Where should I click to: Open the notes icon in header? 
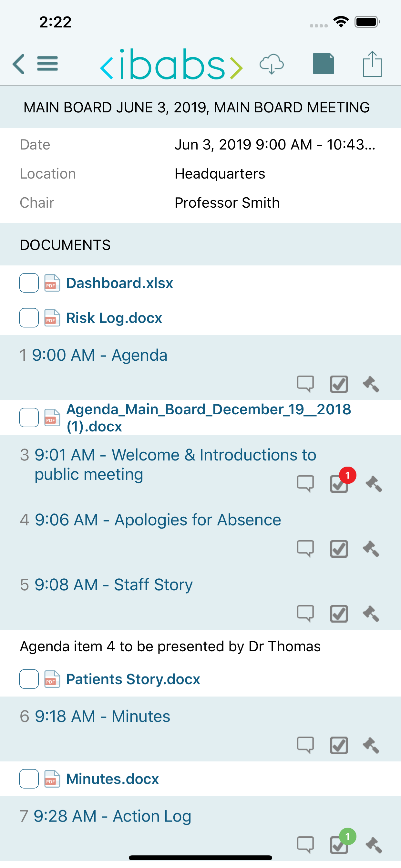[x=323, y=64]
